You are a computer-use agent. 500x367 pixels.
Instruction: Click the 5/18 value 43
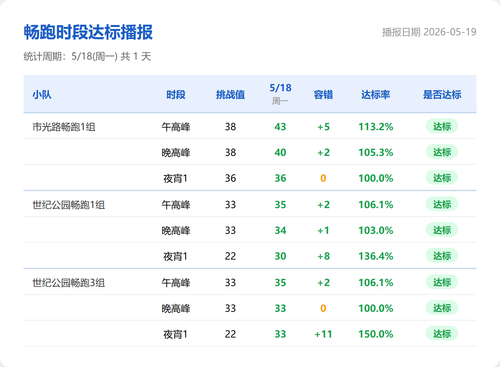coord(280,127)
